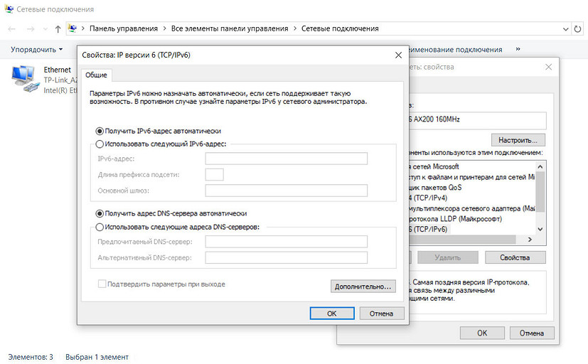Image resolution: width=588 pixels, height=364 pixels.
Task: Click the control panel icon in address bar
Action: click(73, 29)
